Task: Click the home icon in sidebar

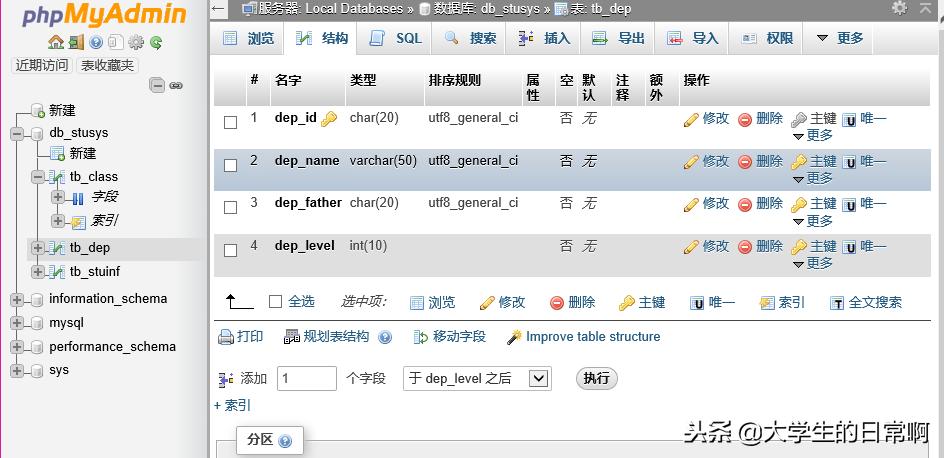Action: point(55,42)
